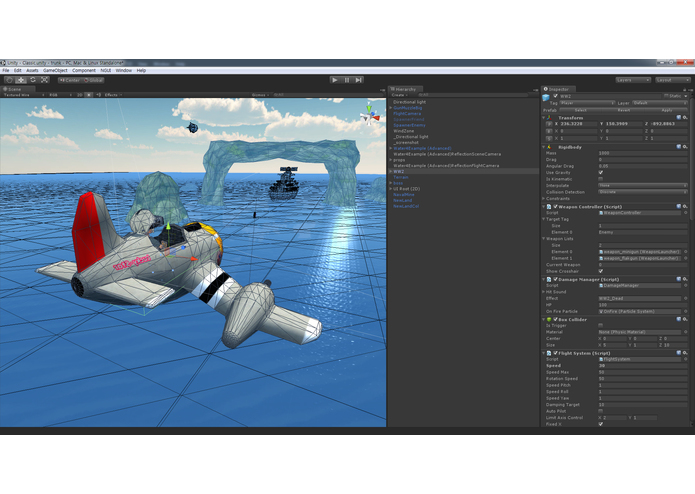Open the GameObject menu
Image resolution: width=695 pixels, height=494 pixels.
coord(55,70)
